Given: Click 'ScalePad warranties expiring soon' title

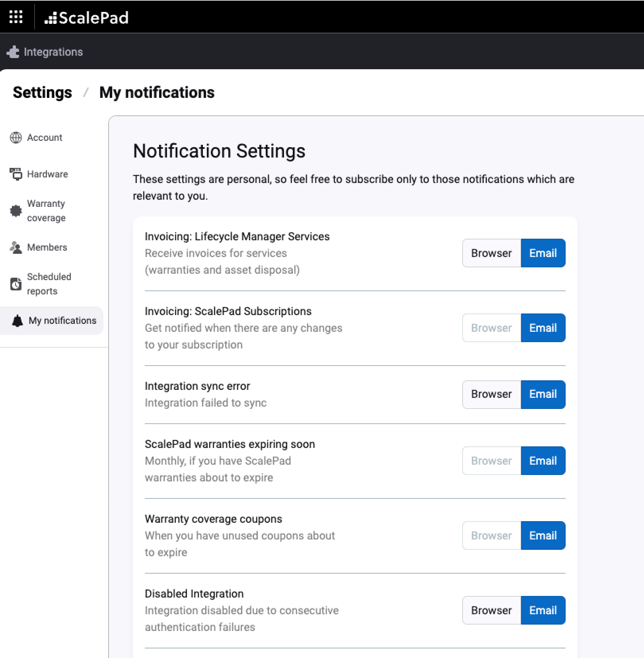Looking at the screenshot, I should tap(230, 444).
